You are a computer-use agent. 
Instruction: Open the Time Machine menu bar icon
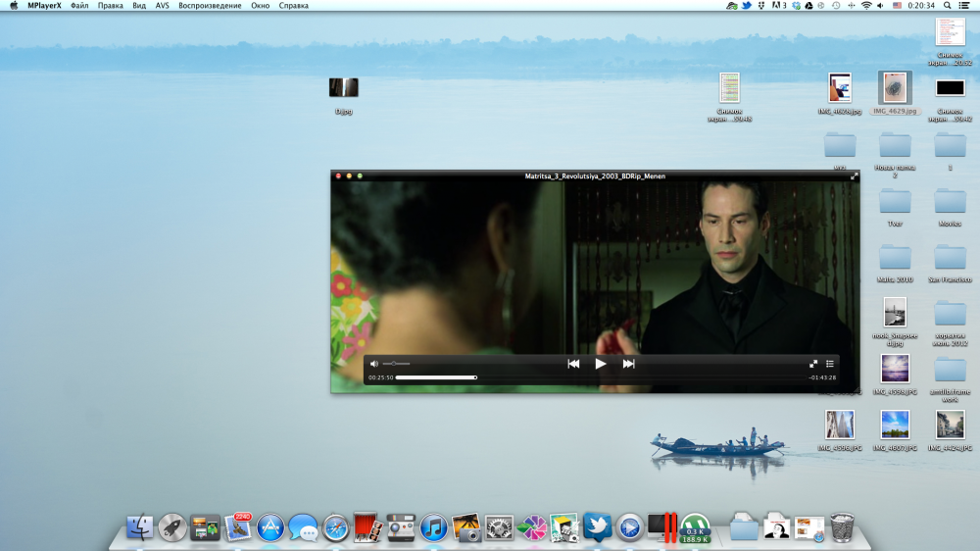coord(836,6)
